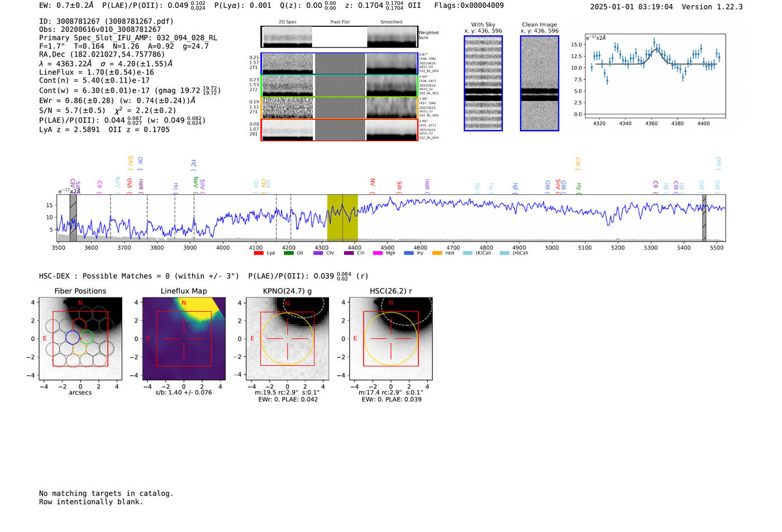
Task: Click the Pixel Flat column header
Action: coord(340,22)
